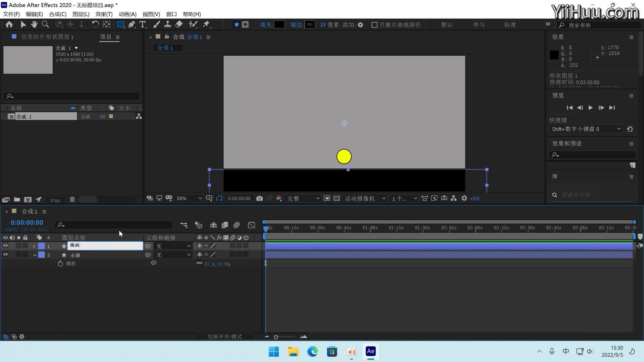Click the 切换开关/模式 button
644x362 pixels.
[x=225, y=337]
